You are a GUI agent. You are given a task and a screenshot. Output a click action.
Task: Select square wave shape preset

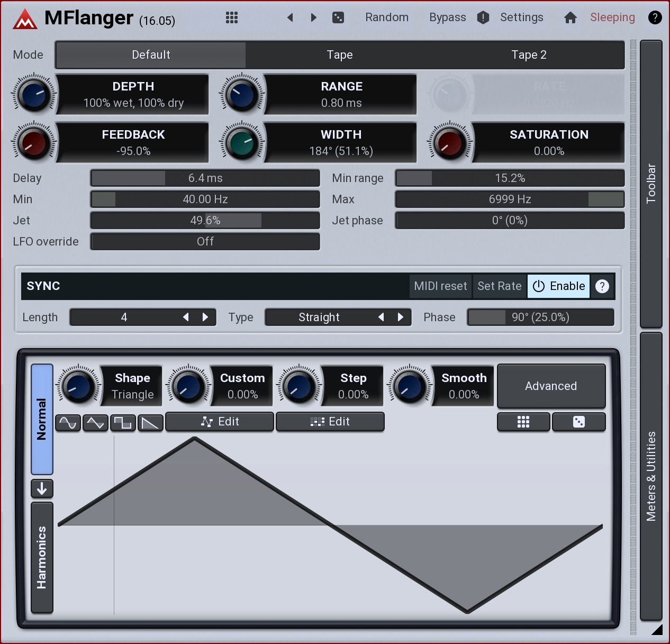coord(123,423)
